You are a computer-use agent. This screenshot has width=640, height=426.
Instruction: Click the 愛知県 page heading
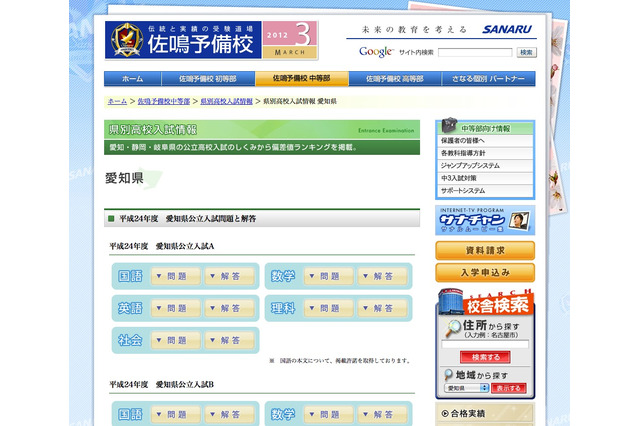coord(124,178)
